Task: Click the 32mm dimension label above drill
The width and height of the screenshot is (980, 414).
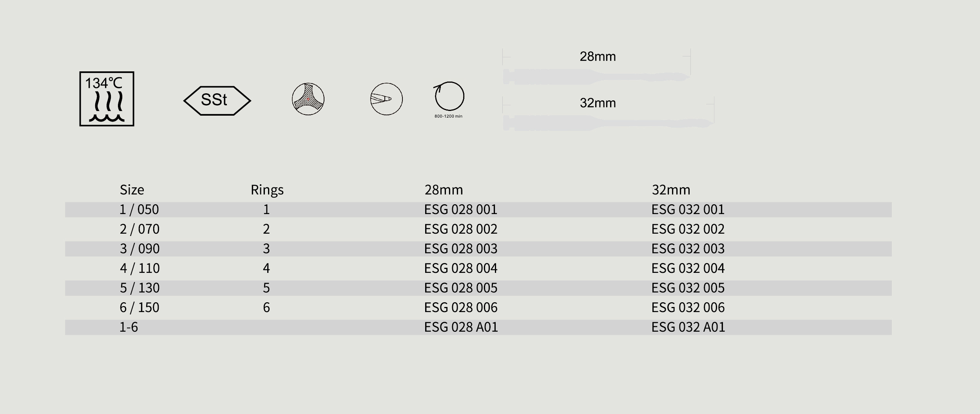Action: point(598,103)
